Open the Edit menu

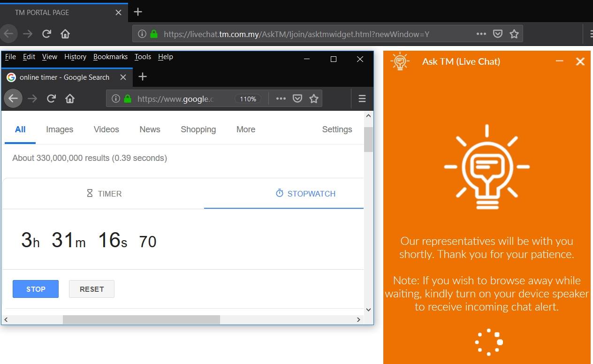click(29, 57)
